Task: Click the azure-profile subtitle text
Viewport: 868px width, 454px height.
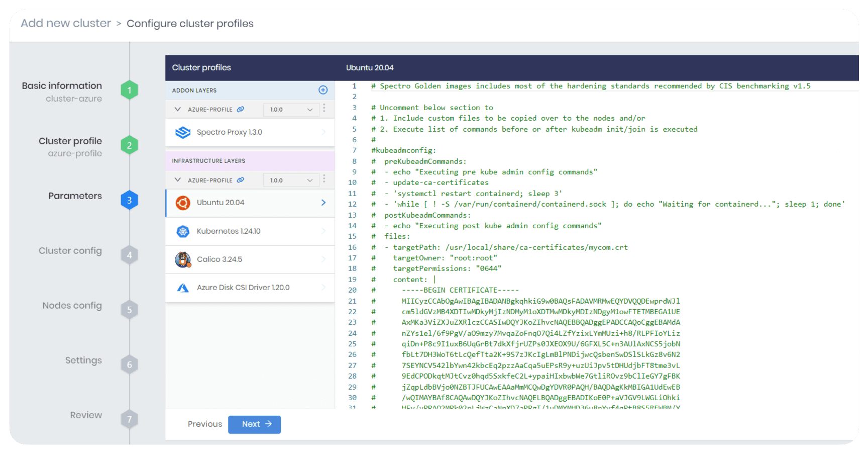Action: 75,153
